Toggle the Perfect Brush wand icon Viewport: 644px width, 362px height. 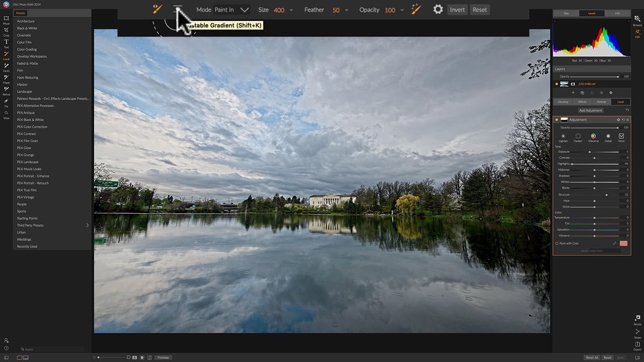click(416, 9)
